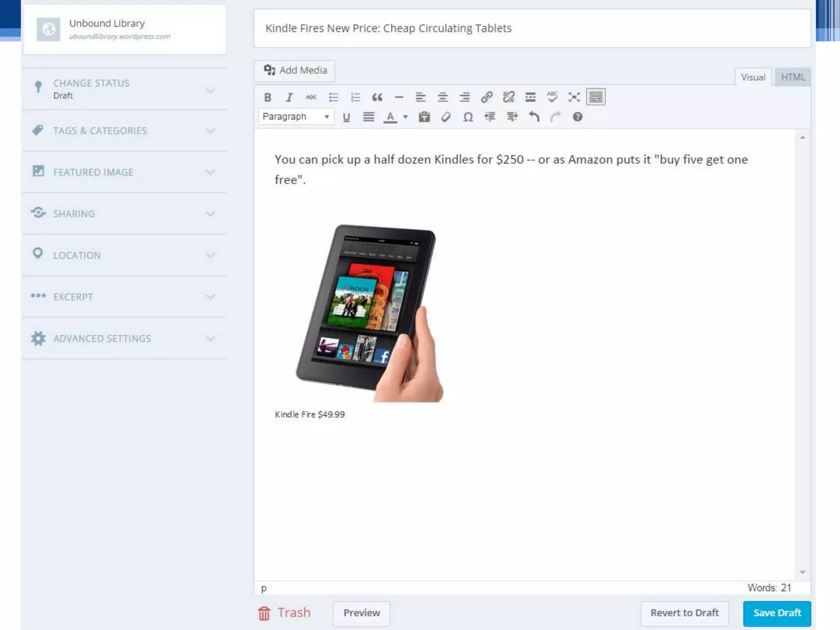Undo the last edit with the undo arrow
Viewport: 840px width, 630px height.
coord(534,117)
